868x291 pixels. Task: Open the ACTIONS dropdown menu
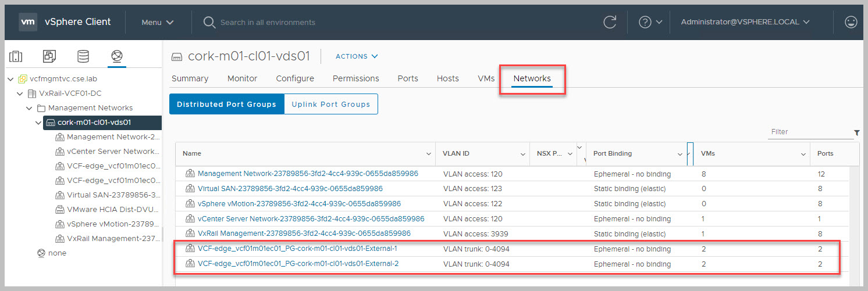(x=357, y=56)
